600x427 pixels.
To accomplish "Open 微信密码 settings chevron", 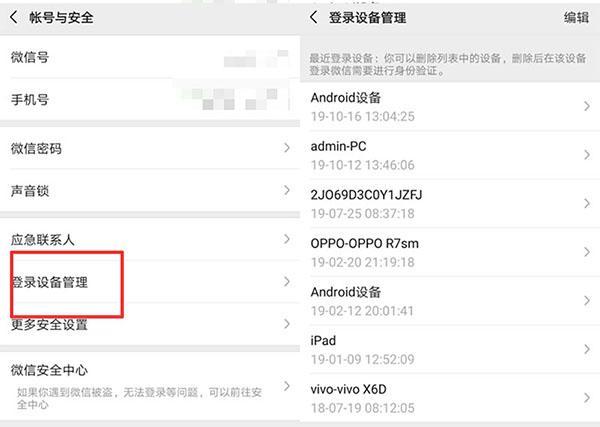I will coord(287,148).
